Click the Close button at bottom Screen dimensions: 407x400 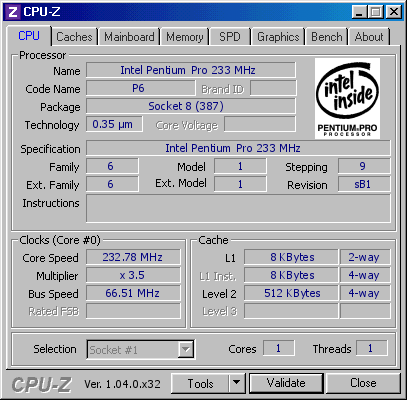pyautogui.click(x=363, y=383)
